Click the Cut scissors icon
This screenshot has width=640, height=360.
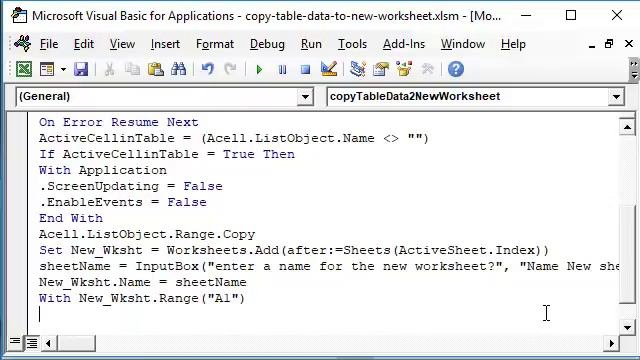pos(109,69)
